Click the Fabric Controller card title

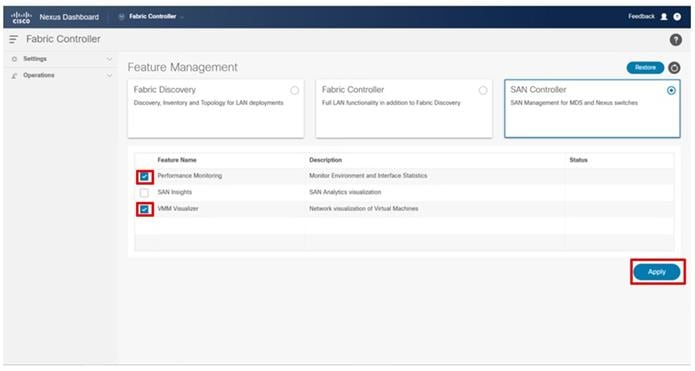point(353,90)
